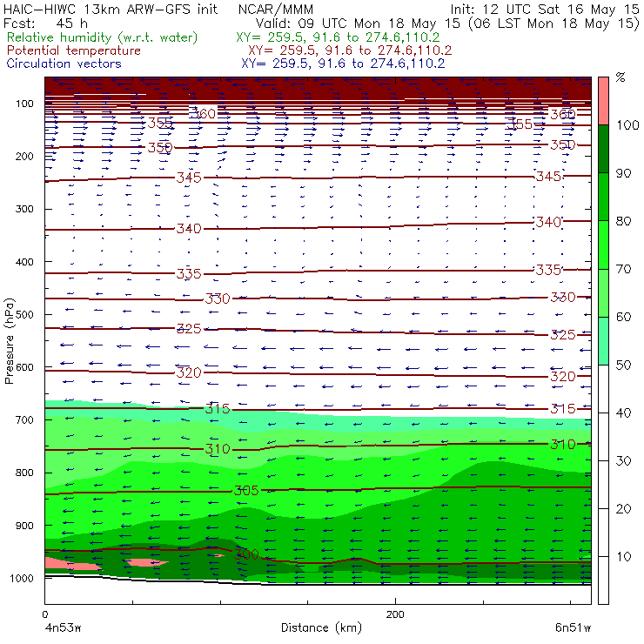
Task: Click the right '310' contour label
Action: click(x=563, y=445)
